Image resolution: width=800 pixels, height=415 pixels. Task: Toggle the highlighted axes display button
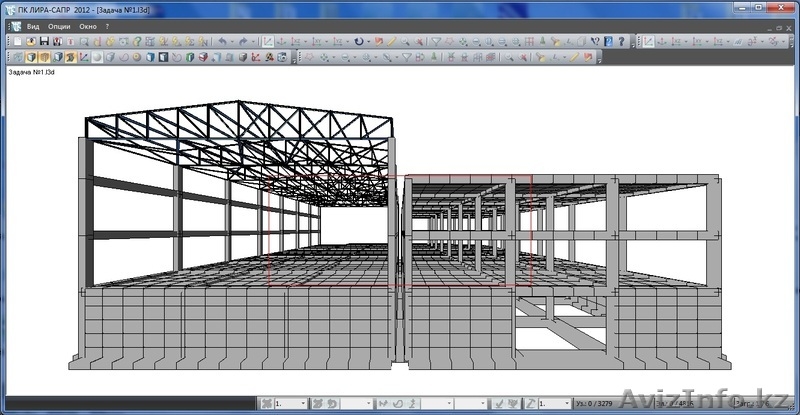click(x=648, y=42)
